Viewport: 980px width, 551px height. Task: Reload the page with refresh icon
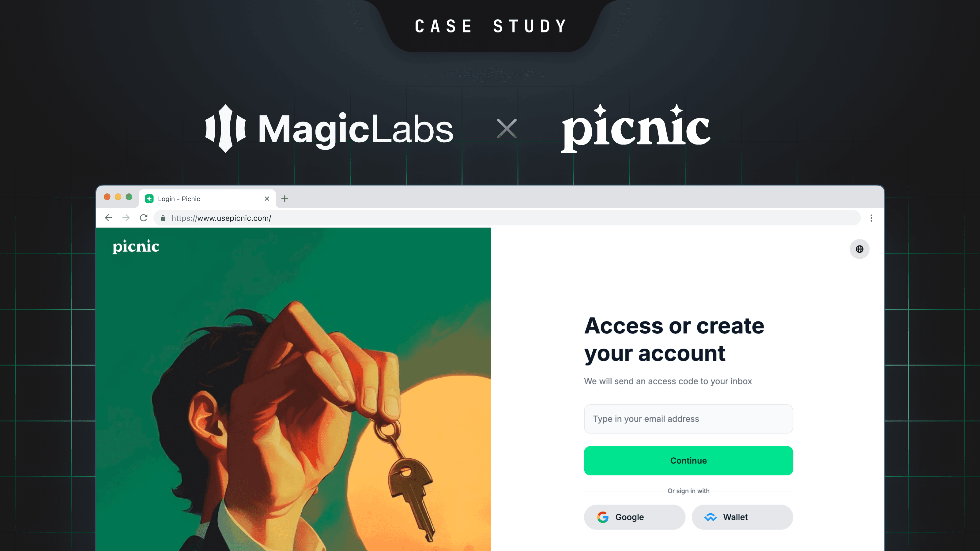[x=143, y=218]
